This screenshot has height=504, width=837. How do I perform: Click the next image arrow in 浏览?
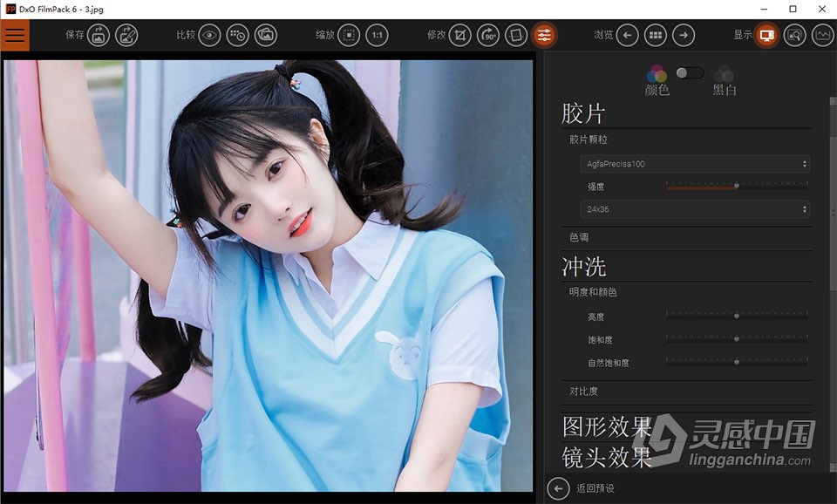[x=683, y=35]
